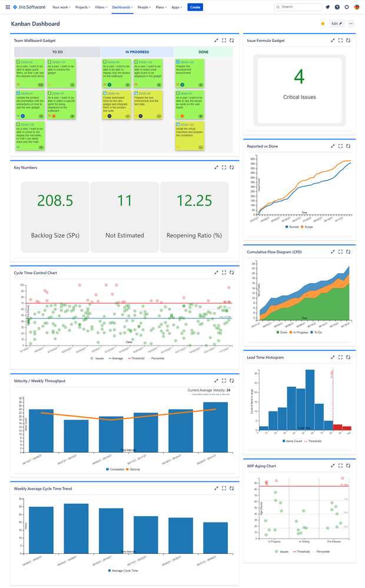
Task: Star the Kanban Dashboard as favorite
Action: [x=323, y=24]
